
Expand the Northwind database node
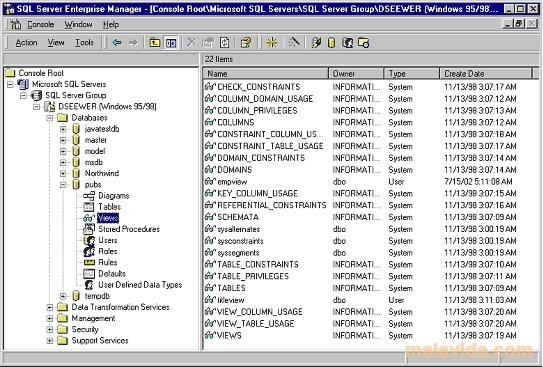[x=63, y=173]
